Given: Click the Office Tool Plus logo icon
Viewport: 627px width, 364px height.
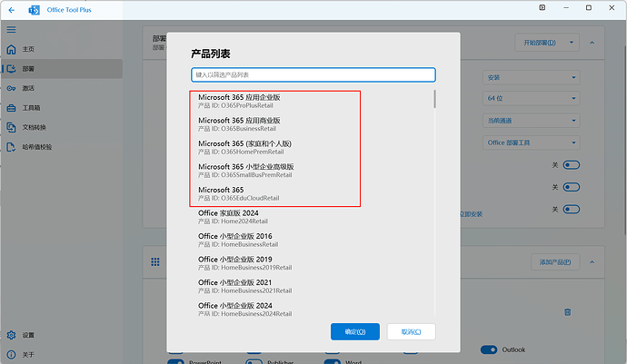Looking at the screenshot, I should [35, 10].
